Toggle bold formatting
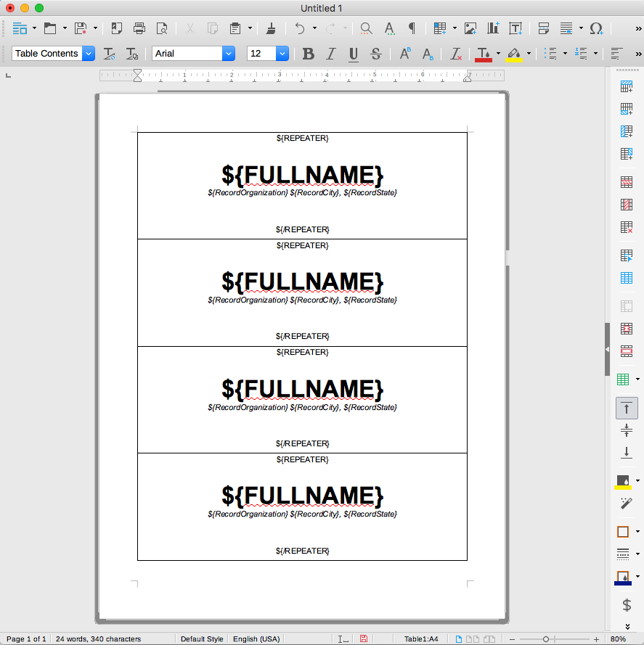This screenshot has height=645, width=644. click(x=308, y=54)
